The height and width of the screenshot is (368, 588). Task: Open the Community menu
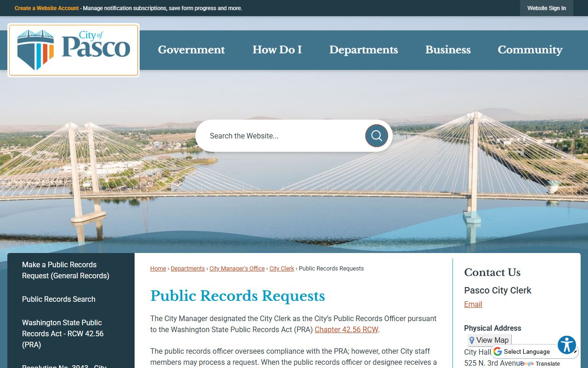(530, 50)
